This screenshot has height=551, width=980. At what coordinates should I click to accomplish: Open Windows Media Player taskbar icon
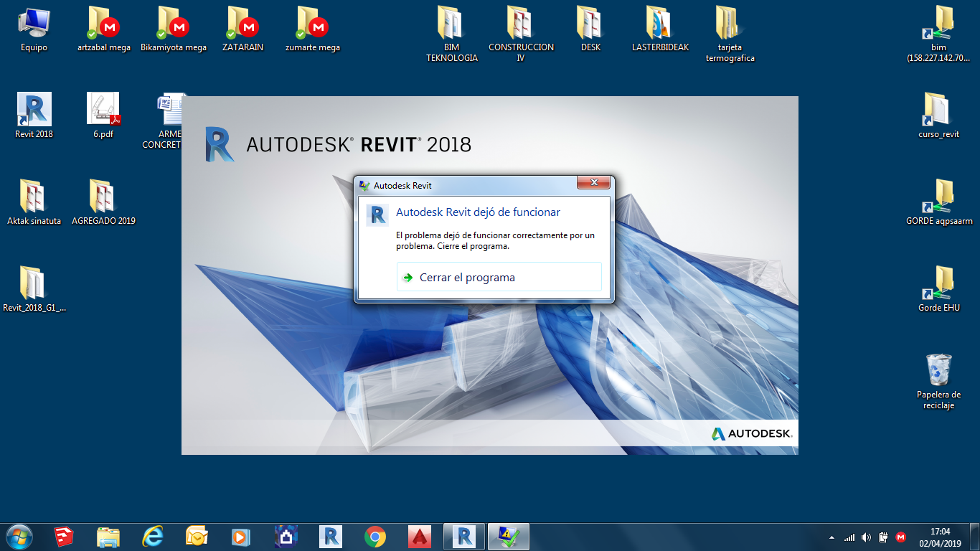pyautogui.click(x=241, y=536)
